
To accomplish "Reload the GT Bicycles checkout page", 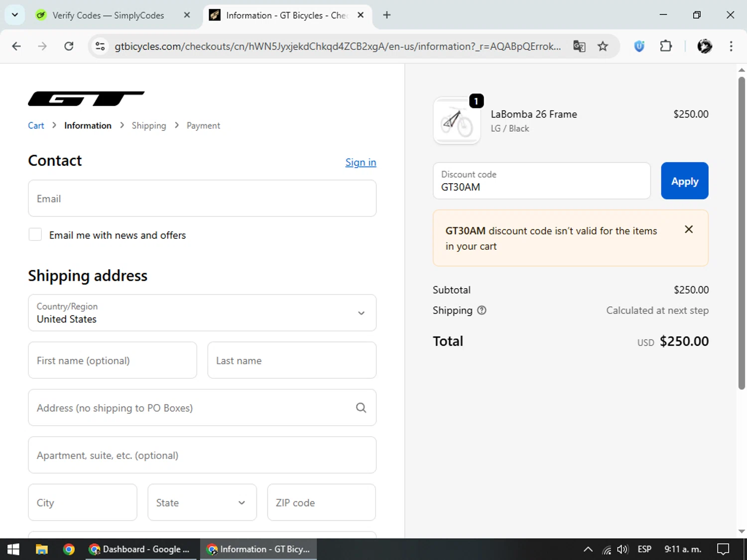I will point(69,46).
